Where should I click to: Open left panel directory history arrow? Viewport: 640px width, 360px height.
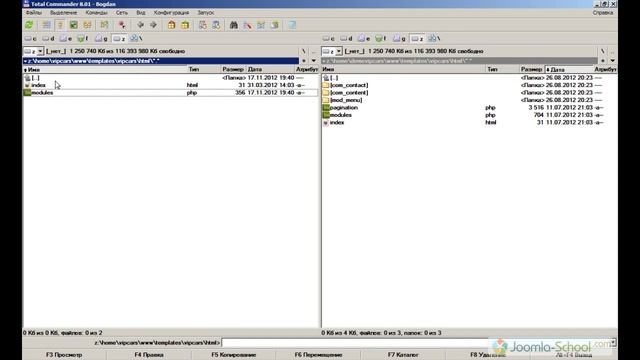click(313, 61)
